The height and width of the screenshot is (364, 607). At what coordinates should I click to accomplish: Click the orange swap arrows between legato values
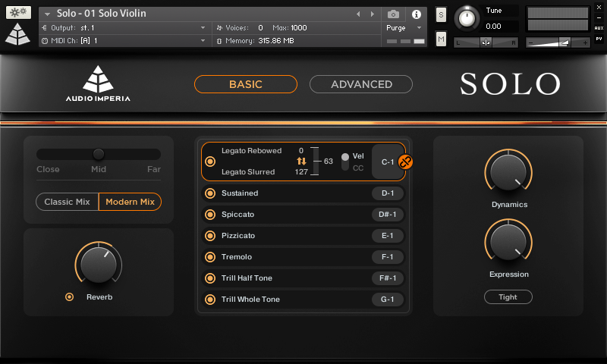[301, 161]
